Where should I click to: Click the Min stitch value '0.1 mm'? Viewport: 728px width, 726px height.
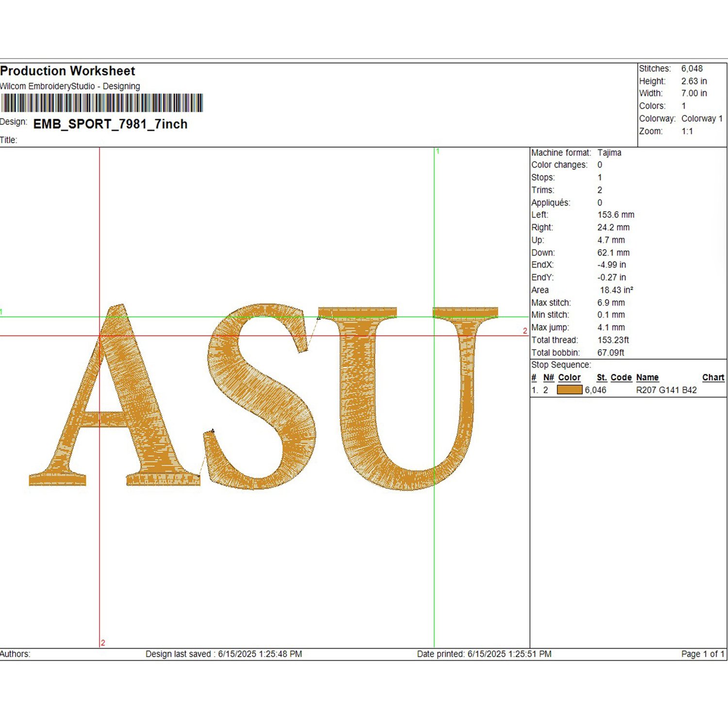[x=611, y=315]
